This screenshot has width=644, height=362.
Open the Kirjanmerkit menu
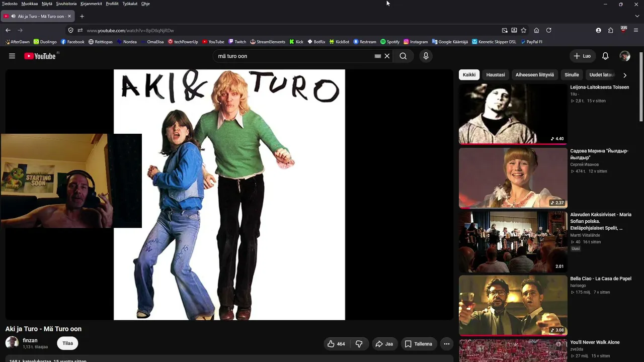point(91,4)
